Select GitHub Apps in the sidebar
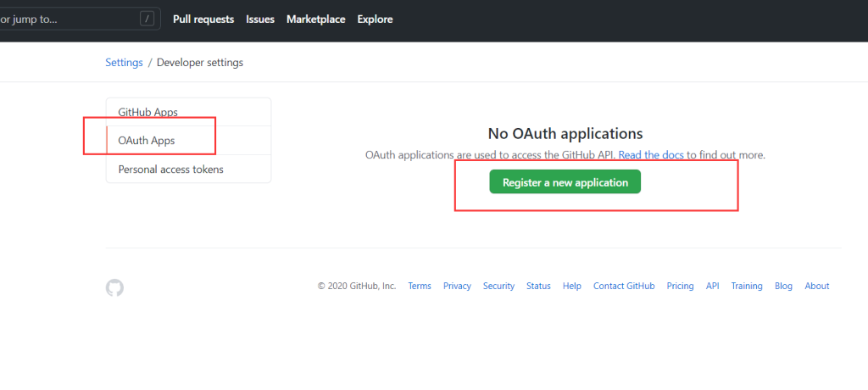 tap(147, 112)
